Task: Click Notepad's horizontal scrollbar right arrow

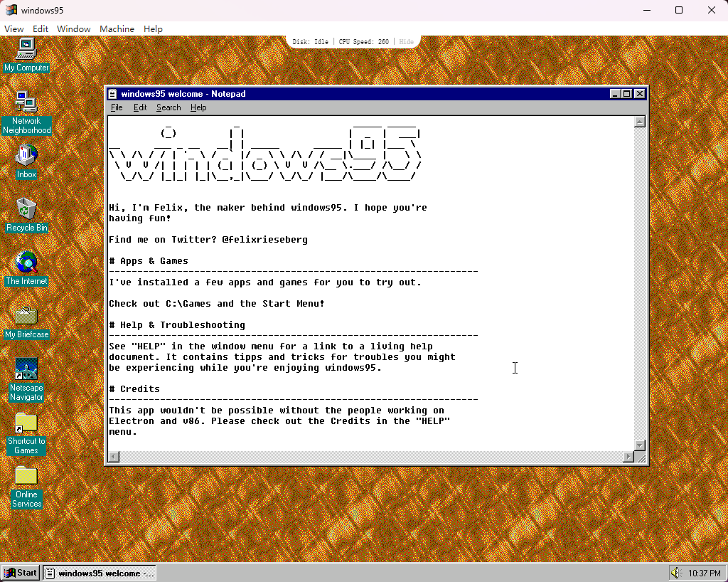Action: pyautogui.click(x=628, y=457)
